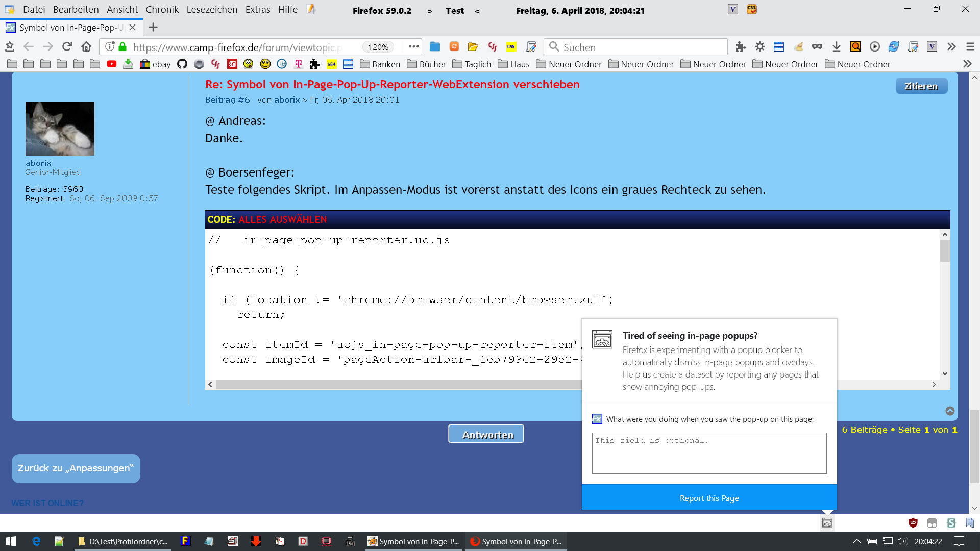Reload the current page
The height and width of the screenshot is (551, 980).
[x=67, y=47]
